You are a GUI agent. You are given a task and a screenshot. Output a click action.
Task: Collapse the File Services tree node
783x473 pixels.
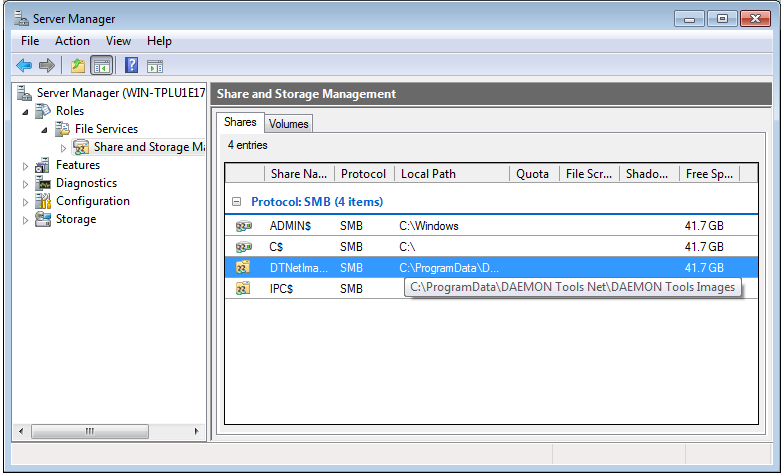tap(44, 130)
